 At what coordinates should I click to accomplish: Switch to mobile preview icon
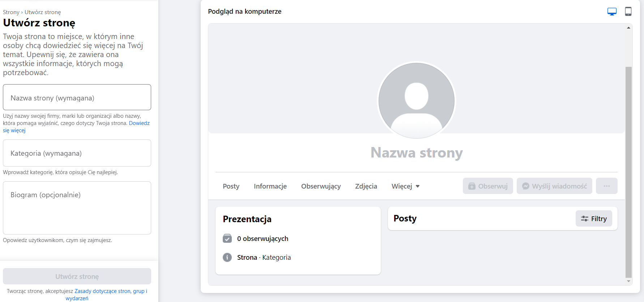tap(628, 12)
